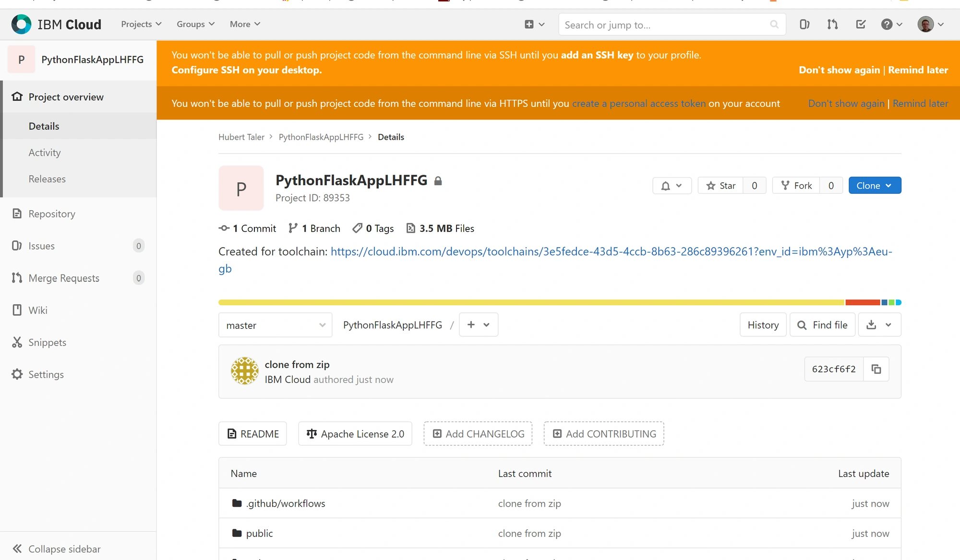Open the user avatar menu

pos(931,24)
